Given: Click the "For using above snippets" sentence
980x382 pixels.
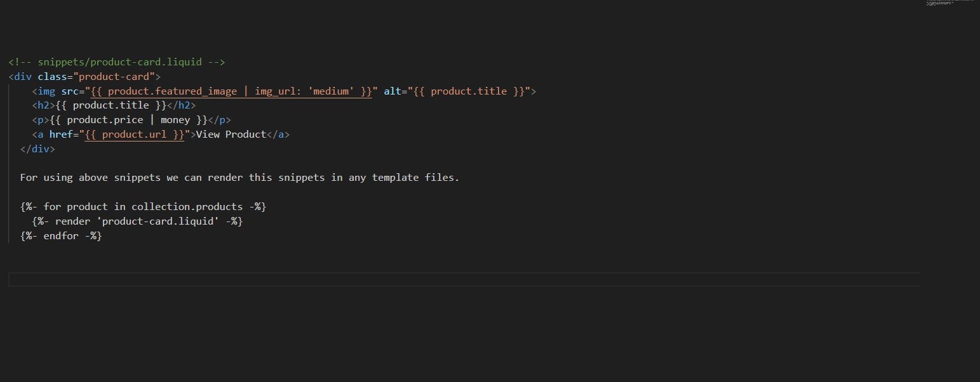Looking at the screenshot, I should point(239,178).
